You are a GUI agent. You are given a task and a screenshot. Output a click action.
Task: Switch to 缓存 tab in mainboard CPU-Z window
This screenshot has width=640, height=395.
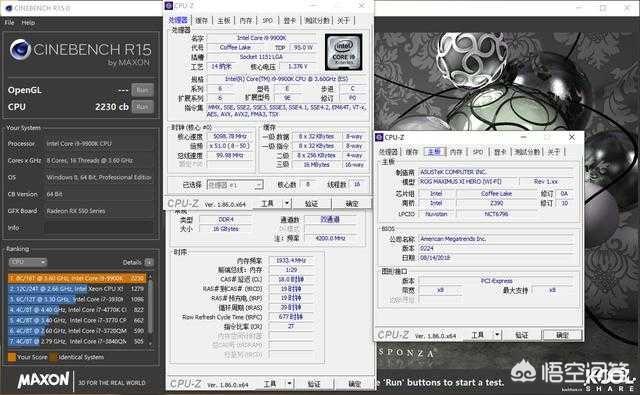411,152
